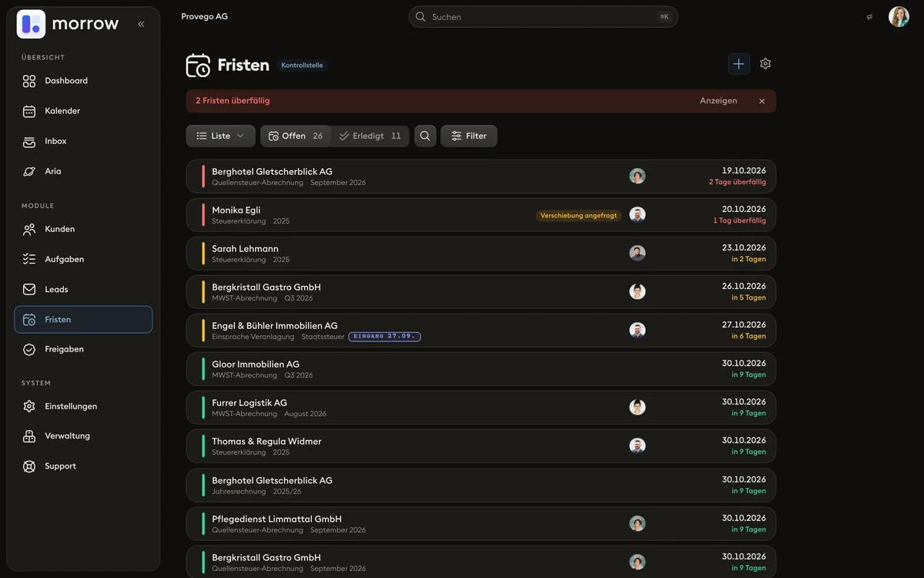Viewport: 924px width, 578px height.
Task: Click the plus icon to add Frist
Action: (x=739, y=64)
